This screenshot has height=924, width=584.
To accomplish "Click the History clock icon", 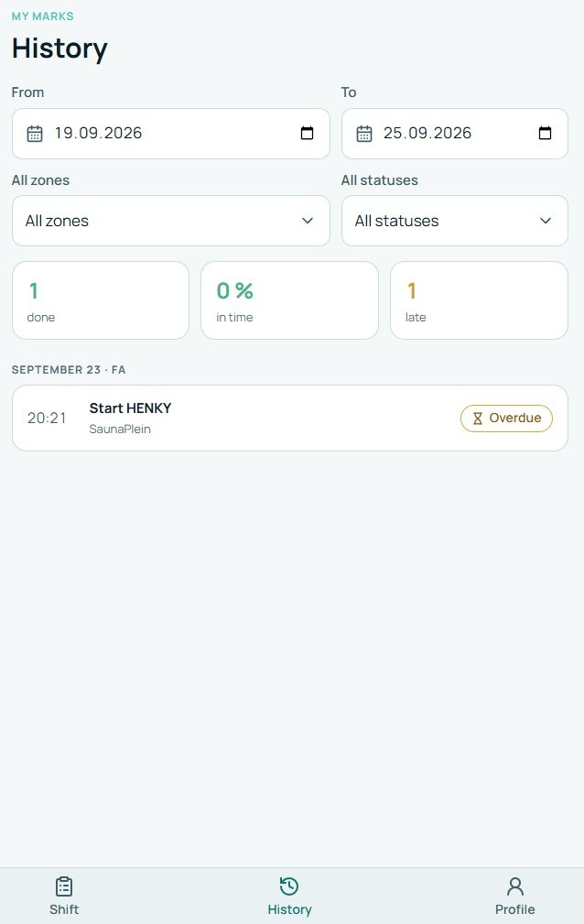I will tap(289, 886).
